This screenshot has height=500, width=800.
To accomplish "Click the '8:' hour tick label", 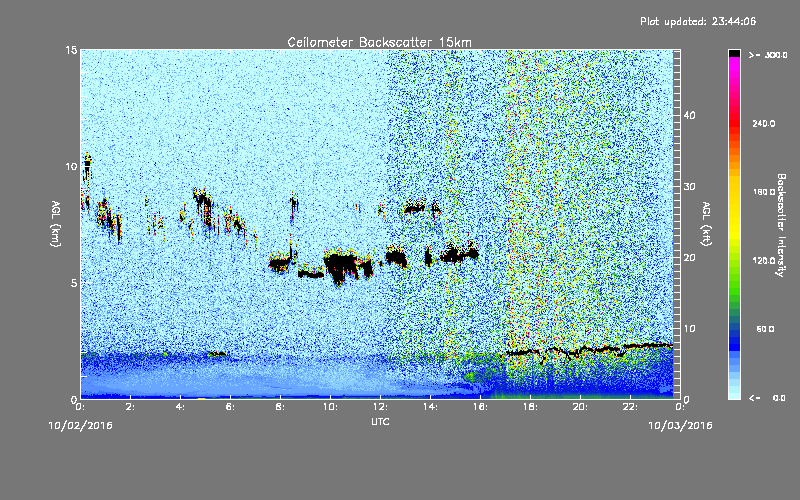I will tap(281, 407).
